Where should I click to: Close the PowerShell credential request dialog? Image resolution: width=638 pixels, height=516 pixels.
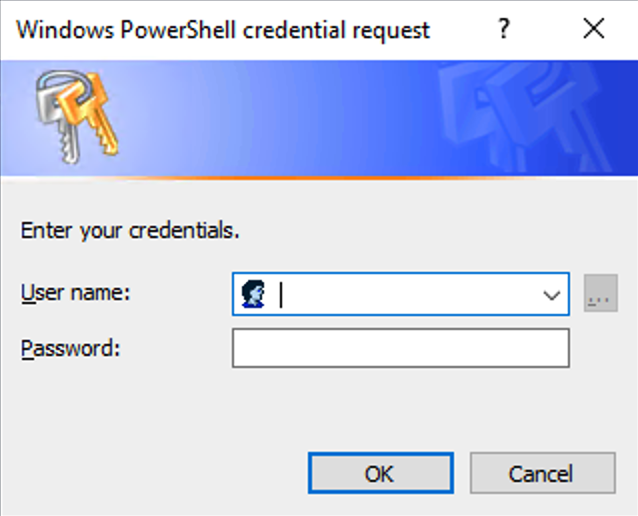point(593,29)
